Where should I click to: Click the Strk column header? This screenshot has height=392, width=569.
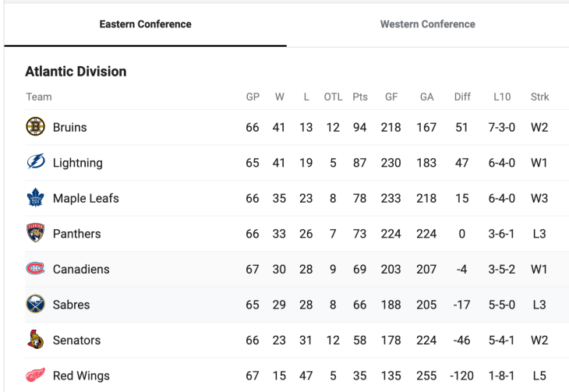[539, 97]
